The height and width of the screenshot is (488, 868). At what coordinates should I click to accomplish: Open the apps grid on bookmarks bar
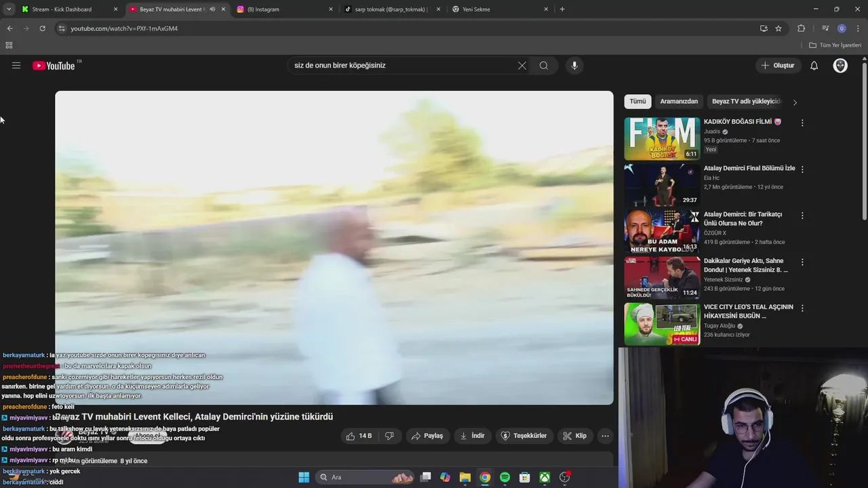pos(9,45)
